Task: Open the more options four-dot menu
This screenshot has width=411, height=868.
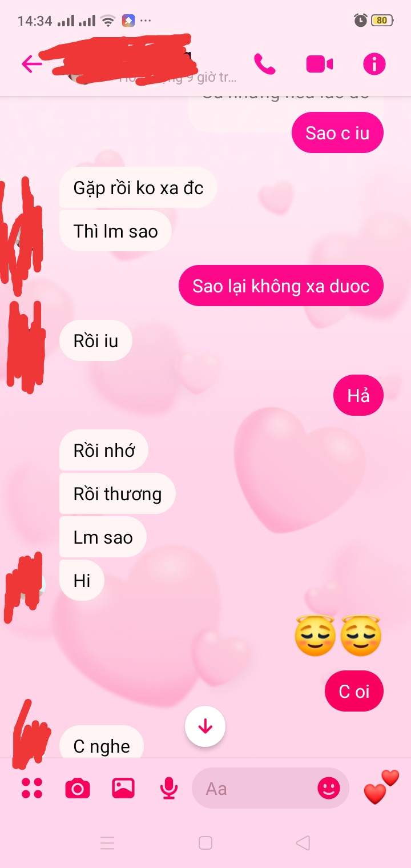Action: 32,788
